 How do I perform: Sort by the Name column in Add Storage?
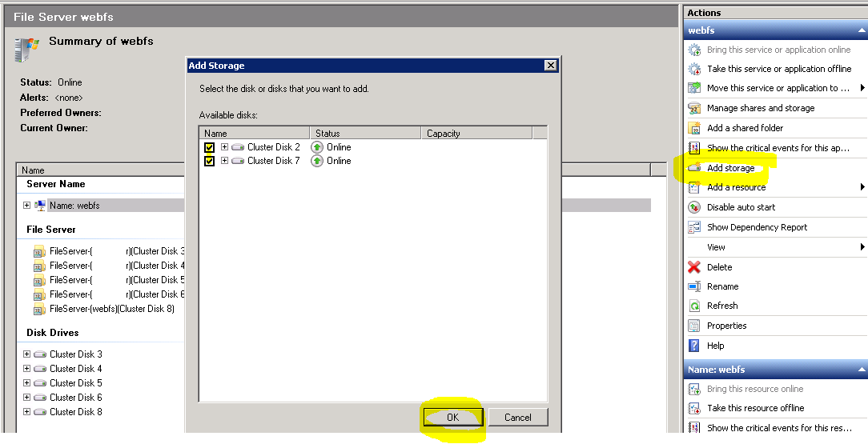[x=254, y=134]
